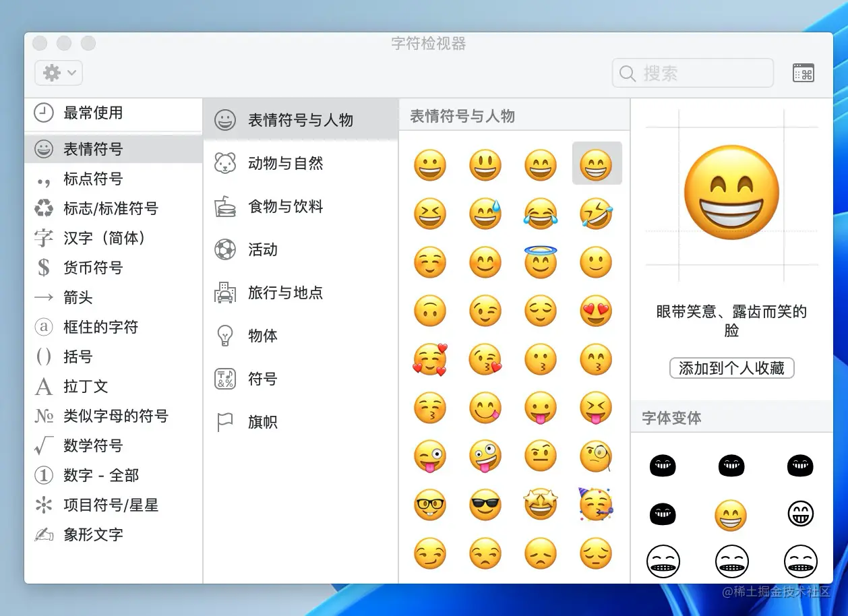The image size is (848, 616).
Task: Choose the smiling face with halo emoji
Action: tap(541, 262)
